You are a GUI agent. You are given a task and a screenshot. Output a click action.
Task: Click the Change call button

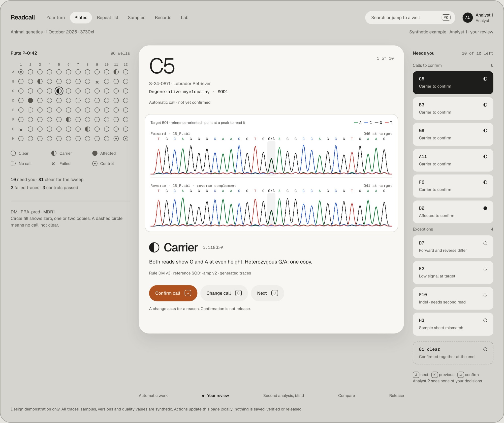[x=224, y=293]
